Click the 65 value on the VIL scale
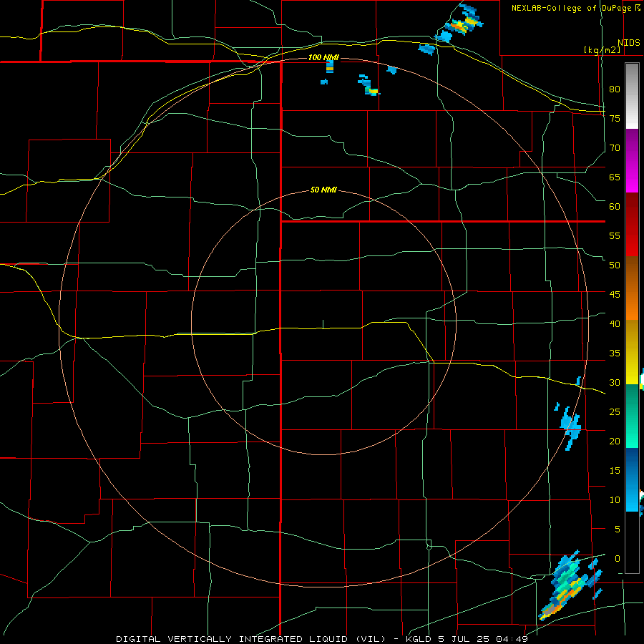The height and width of the screenshot is (644, 644). [615, 177]
